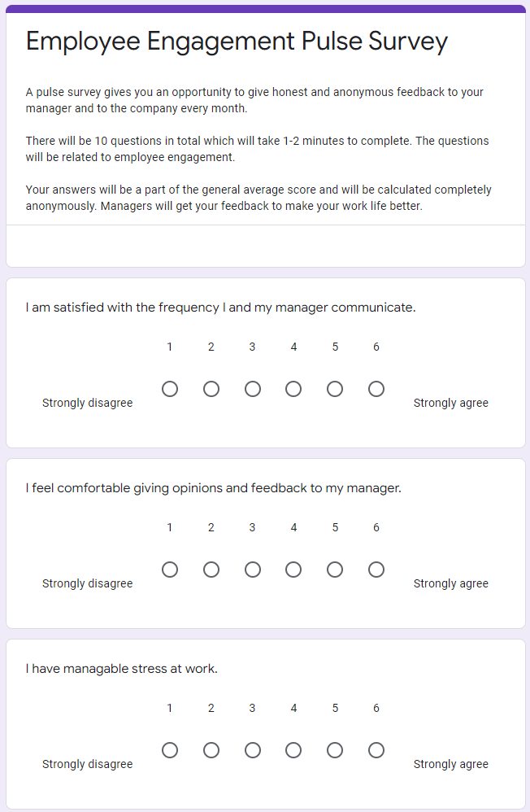The width and height of the screenshot is (530, 812).
Task: Select rating 5 for the feedback comfort question
Action: coord(335,570)
